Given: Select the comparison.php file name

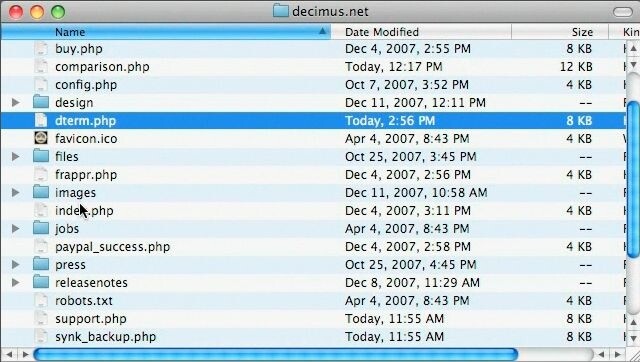Looking at the screenshot, I should [102, 67].
